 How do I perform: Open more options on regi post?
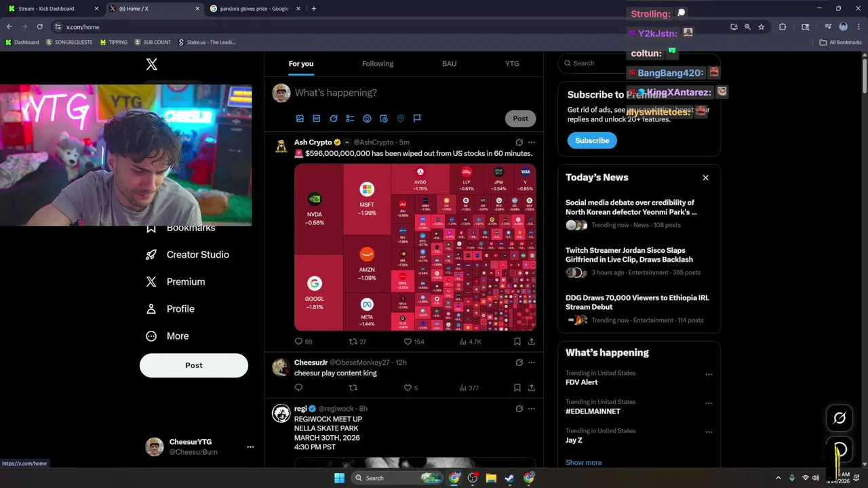click(532, 409)
